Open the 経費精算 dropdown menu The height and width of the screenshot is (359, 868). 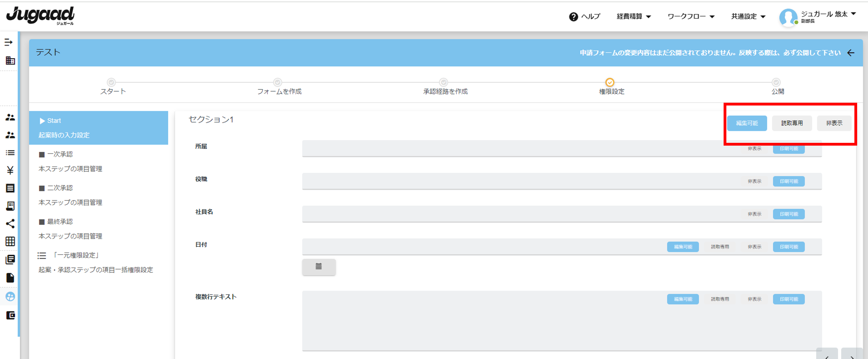coord(633,17)
